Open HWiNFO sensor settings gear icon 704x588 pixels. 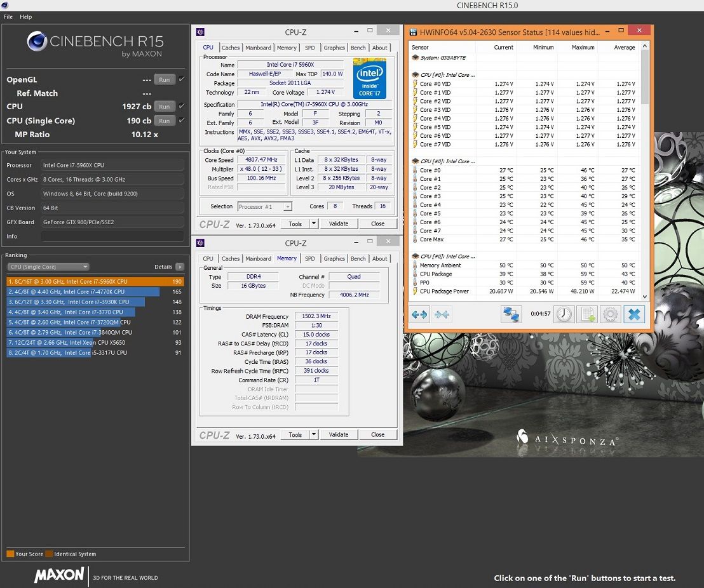pyautogui.click(x=610, y=314)
